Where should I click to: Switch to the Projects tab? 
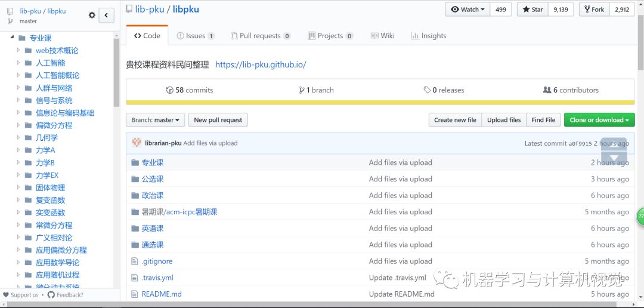click(330, 36)
